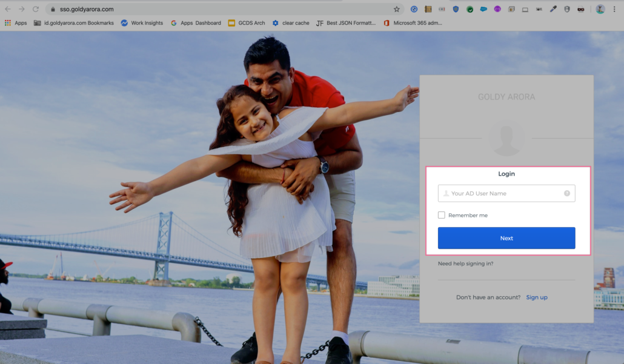This screenshot has height=364, width=624.
Task: Click the blue Next button
Action: 506,238
